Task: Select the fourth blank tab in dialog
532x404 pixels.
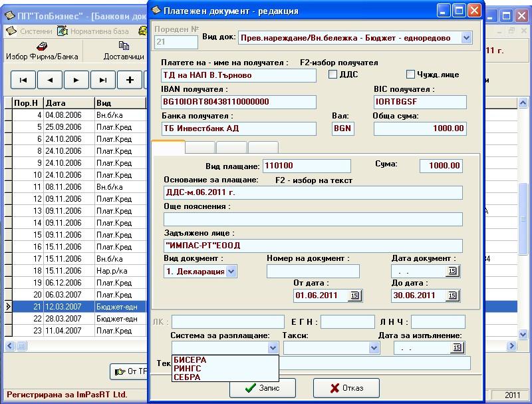Action: (263, 148)
